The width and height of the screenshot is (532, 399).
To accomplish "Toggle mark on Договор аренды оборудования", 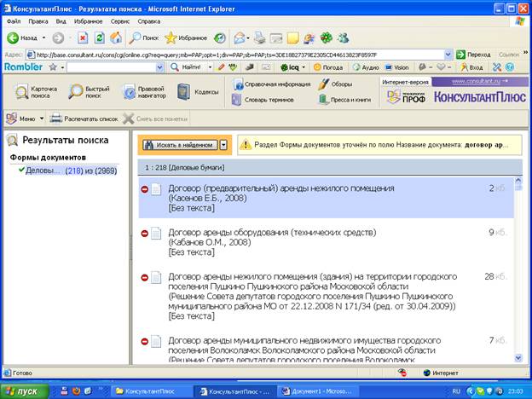I will 144,233.
